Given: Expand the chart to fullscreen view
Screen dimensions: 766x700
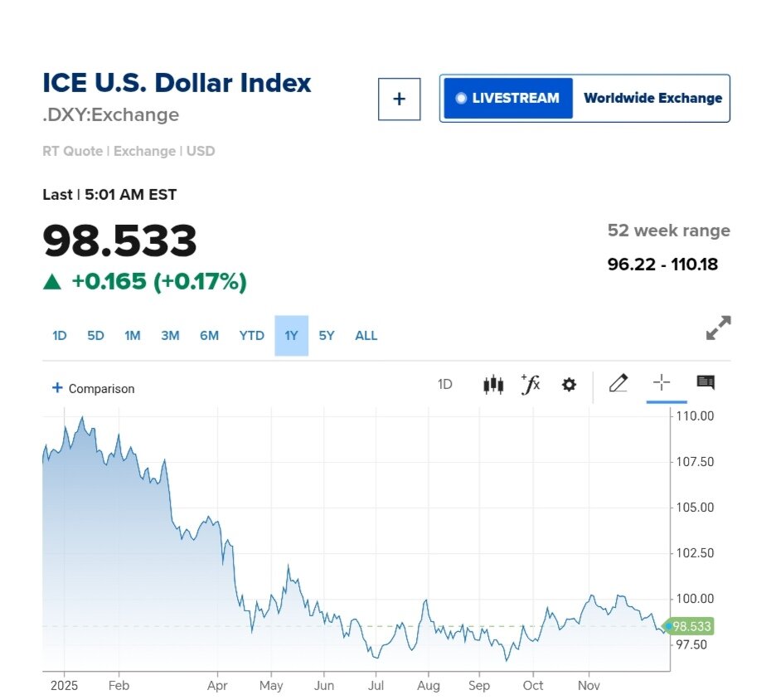Looking at the screenshot, I should tap(720, 328).
